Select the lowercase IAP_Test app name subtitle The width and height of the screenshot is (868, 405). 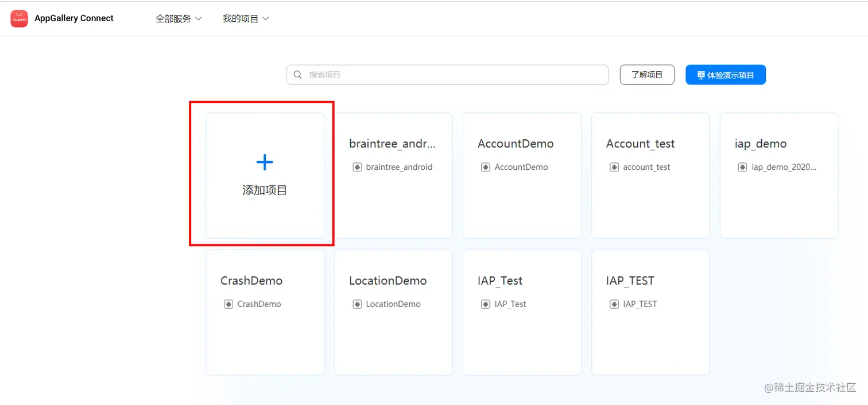tap(510, 304)
